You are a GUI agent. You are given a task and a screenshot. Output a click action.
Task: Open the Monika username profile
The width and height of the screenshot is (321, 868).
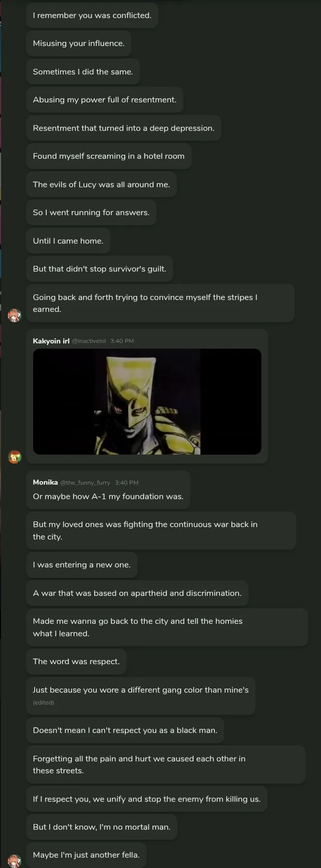[x=45, y=482]
